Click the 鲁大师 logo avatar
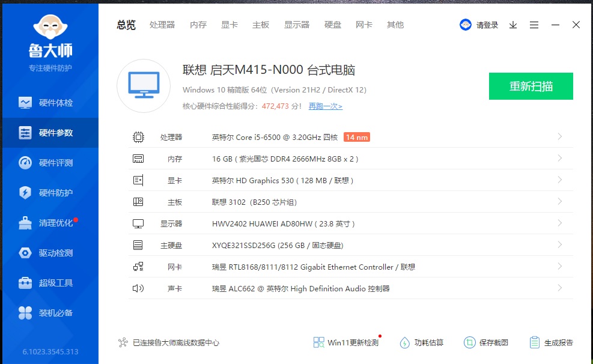The image size is (593, 364). pos(50,27)
